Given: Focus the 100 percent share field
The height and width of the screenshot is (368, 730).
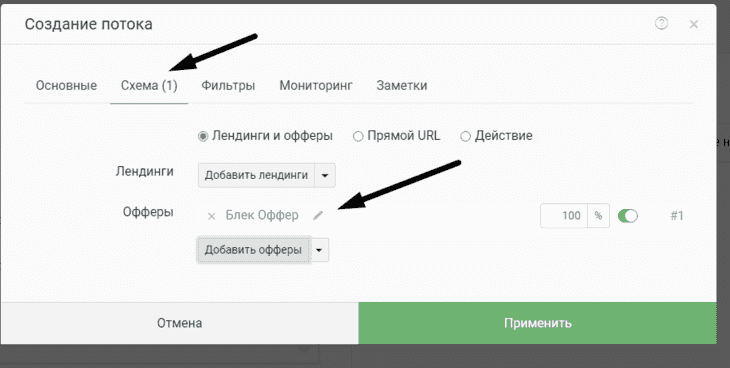Looking at the screenshot, I should coord(564,216).
